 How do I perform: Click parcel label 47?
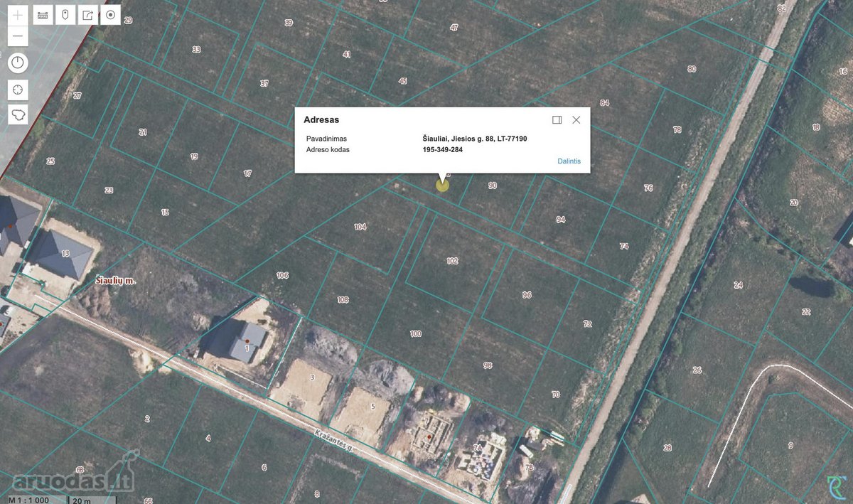454,28
